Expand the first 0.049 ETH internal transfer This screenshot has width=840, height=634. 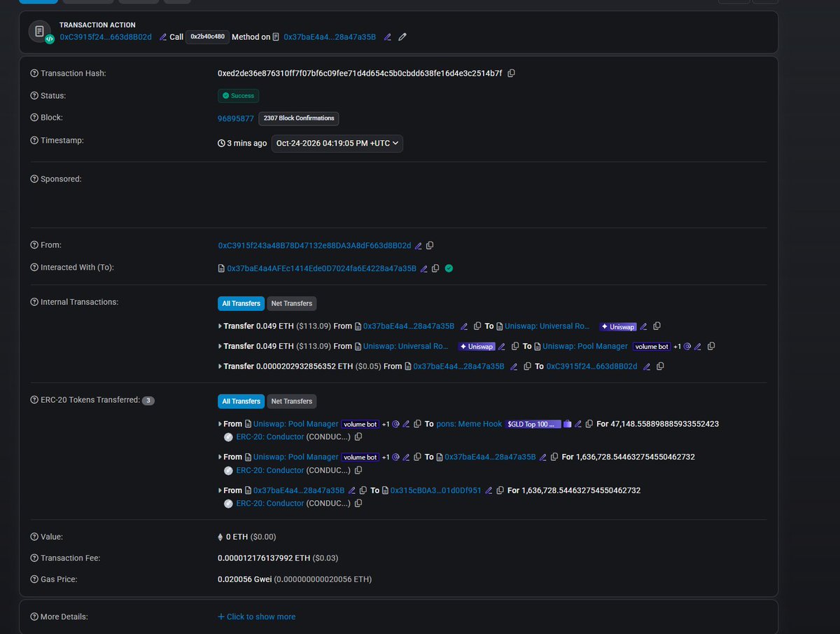(220, 326)
